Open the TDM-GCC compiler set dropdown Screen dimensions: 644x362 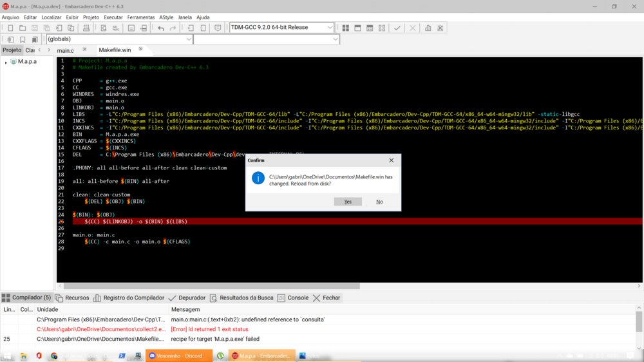(330, 28)
